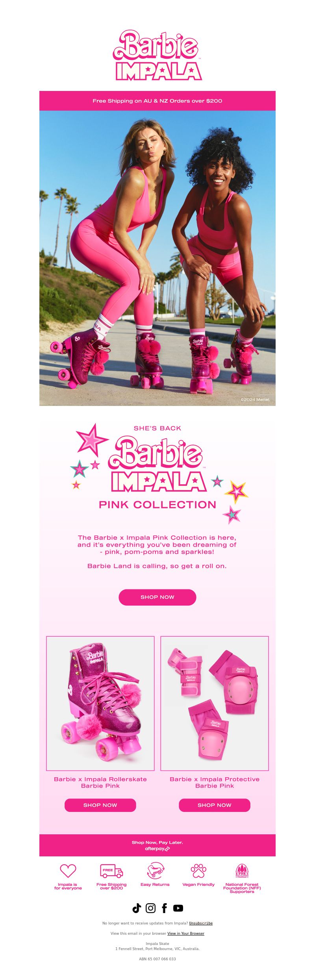Image resolution: width=315 pixels, height=980 pixels.
Task: Open the Instagram social icon
Action: (150, 908)
